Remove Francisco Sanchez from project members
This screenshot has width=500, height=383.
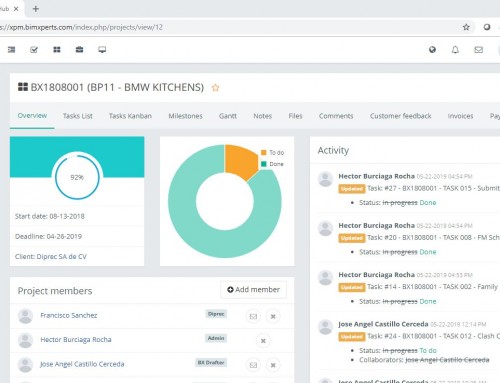coord(273,316)
